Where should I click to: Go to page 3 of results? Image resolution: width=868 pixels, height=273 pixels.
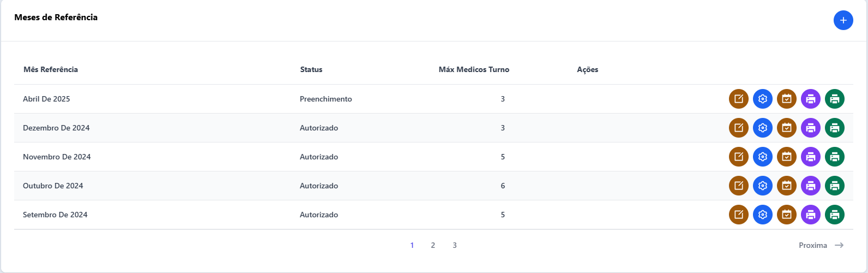click(x=455, y=245)
